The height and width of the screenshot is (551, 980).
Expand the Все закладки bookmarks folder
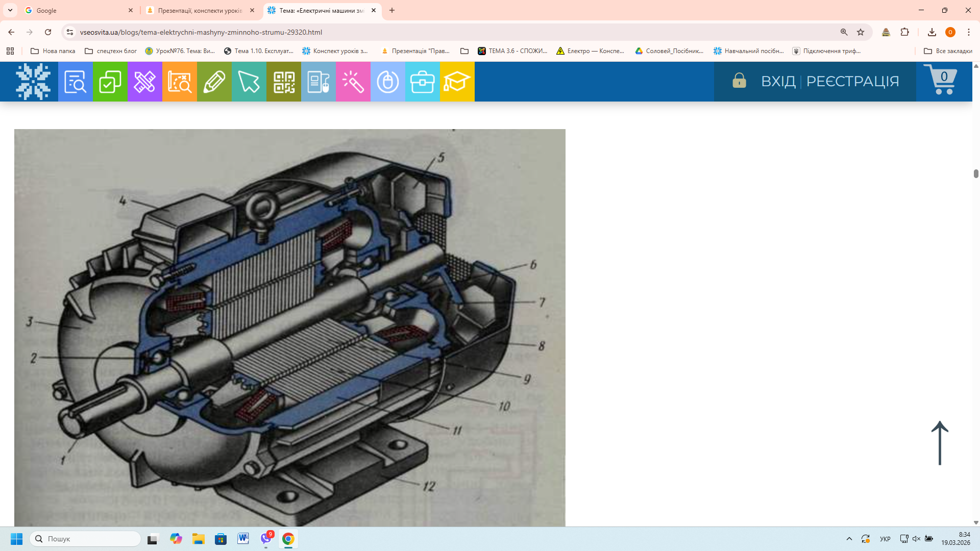point(948,51)
